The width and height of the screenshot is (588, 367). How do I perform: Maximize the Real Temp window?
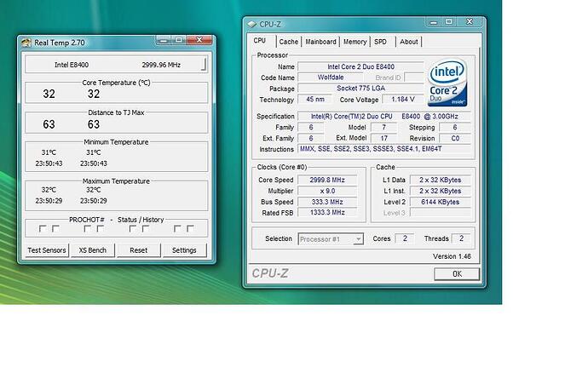(179, 40)
